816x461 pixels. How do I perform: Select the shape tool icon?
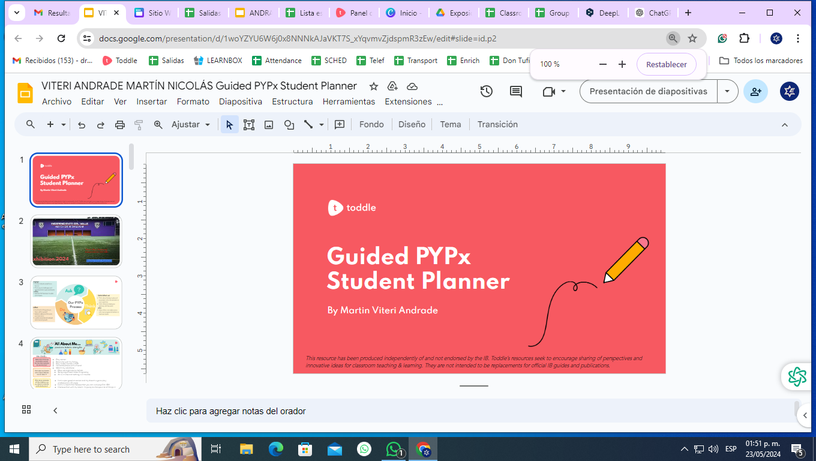289,125
